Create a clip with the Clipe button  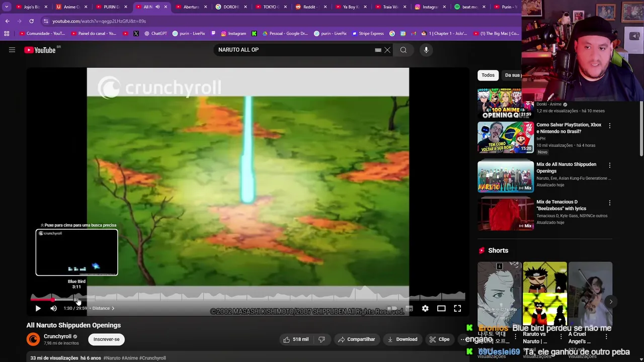pyautogui.click(x=439, y=339)
